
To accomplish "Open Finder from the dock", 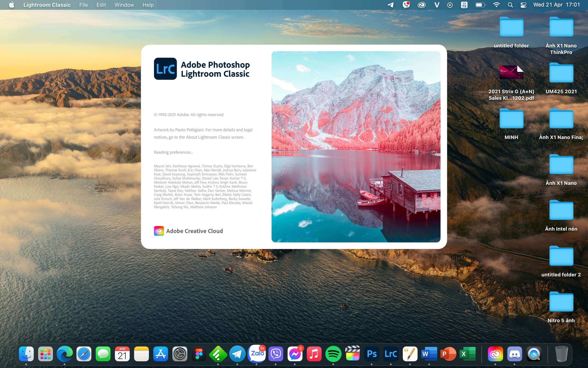I will pos(26,354).
